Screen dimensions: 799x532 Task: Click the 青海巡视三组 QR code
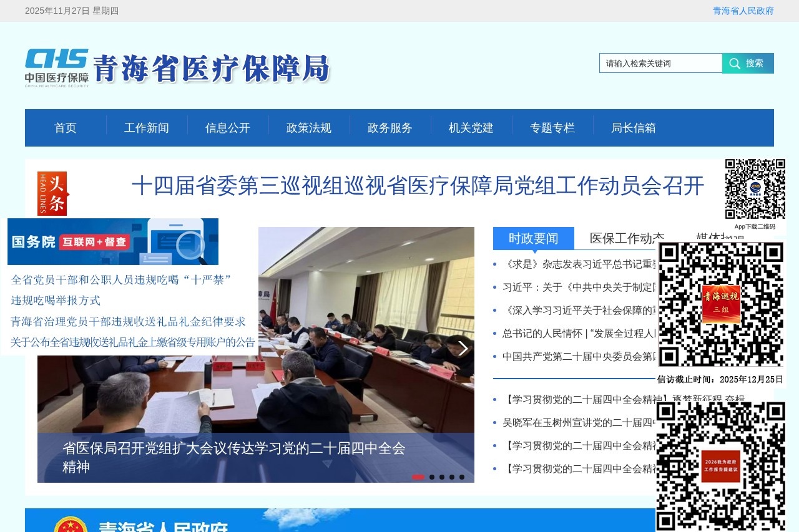point(721,304)
